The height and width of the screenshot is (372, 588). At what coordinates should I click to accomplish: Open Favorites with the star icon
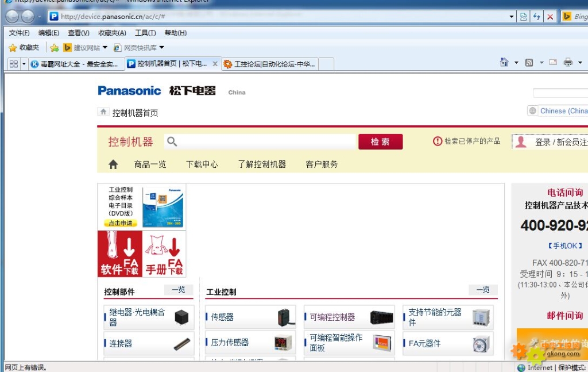click(13, 48)
